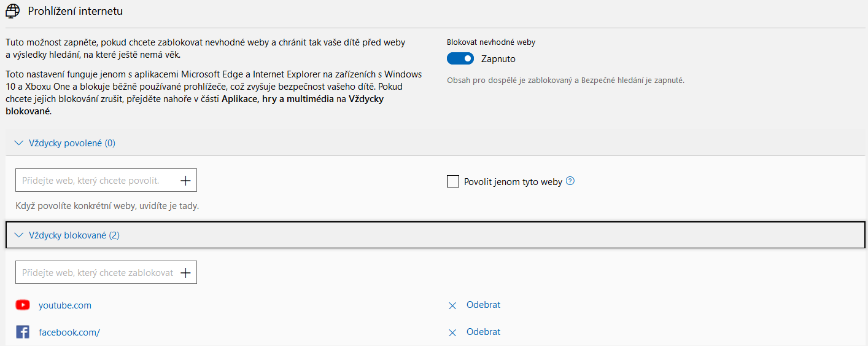Click the globe icon beside Prohlížení internetu
868x346 pixels.
click(12, 11)
